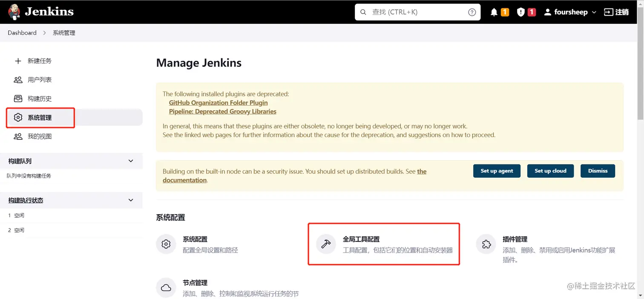Viewport: 644px width, 299px height.
Task: Click the 构建队列 heading
Action: click(20, 161)
